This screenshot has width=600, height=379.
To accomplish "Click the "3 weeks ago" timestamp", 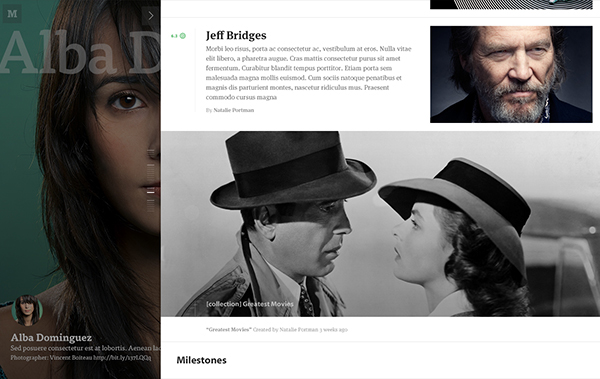I will [333, 330].
